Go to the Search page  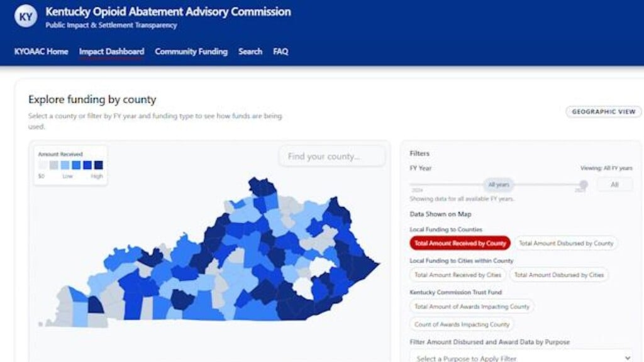(250, 52)
